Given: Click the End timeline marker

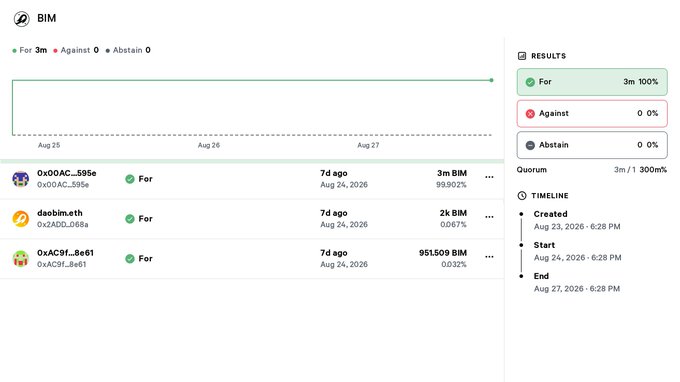Looking at the screenshot, I should (x=521, y=276).
